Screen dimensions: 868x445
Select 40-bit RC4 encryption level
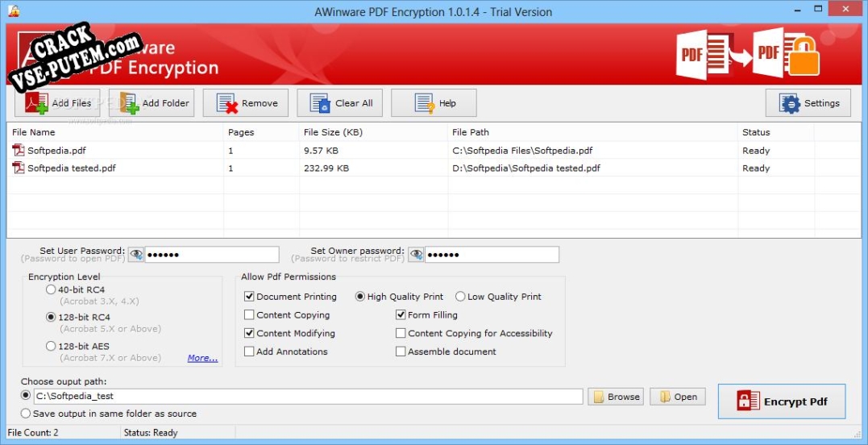coord(51,289)
